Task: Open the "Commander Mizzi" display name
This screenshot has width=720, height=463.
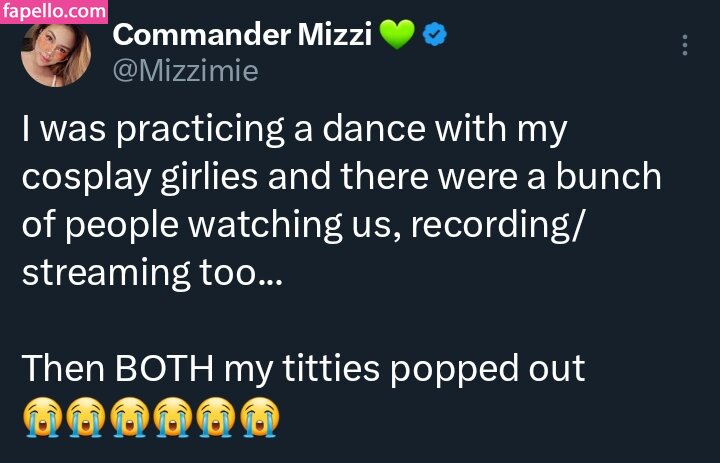Action: pyautogui.click(x=243, y=35)
